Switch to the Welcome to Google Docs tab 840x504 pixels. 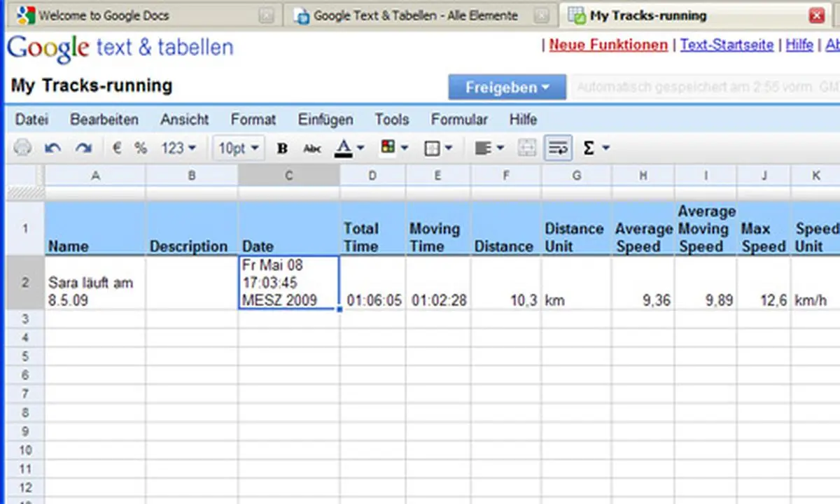pyautogui.click(x=105, y=15)
